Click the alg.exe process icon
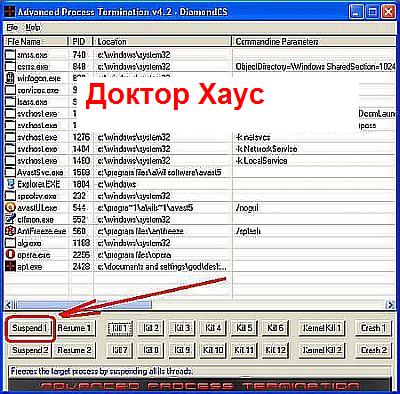The image size is (400, 394). (10, 243)
